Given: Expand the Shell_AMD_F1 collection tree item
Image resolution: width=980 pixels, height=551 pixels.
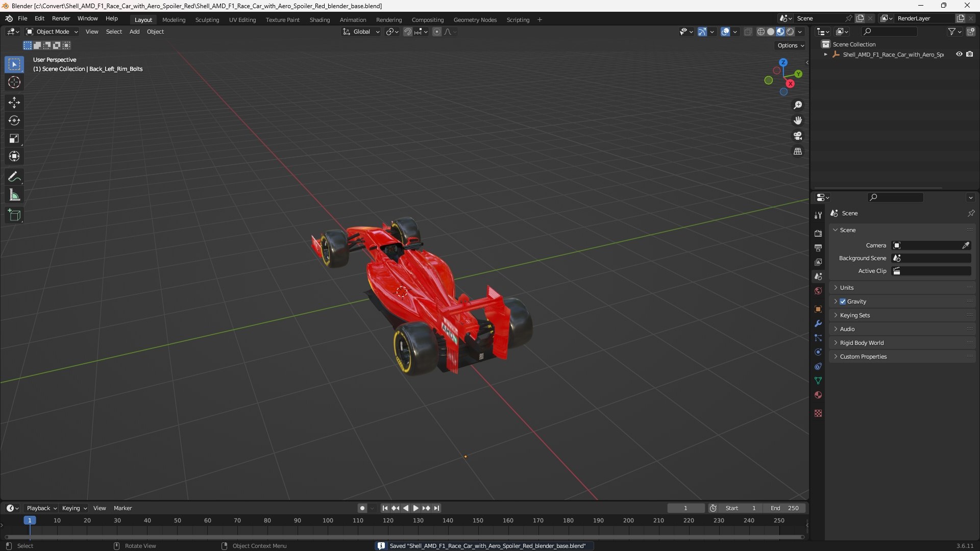Looking at the screenshot, I should 826,54.
